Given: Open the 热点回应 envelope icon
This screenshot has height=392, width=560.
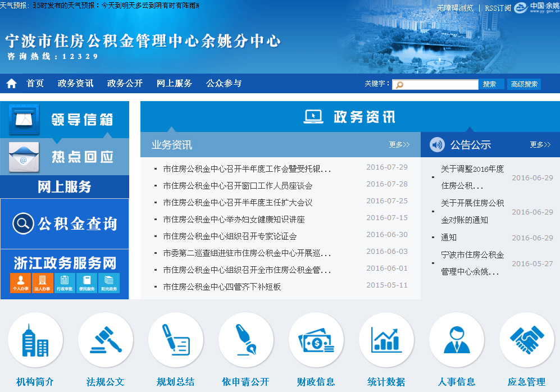Looking at the screenshot, I should pos(24,157).
